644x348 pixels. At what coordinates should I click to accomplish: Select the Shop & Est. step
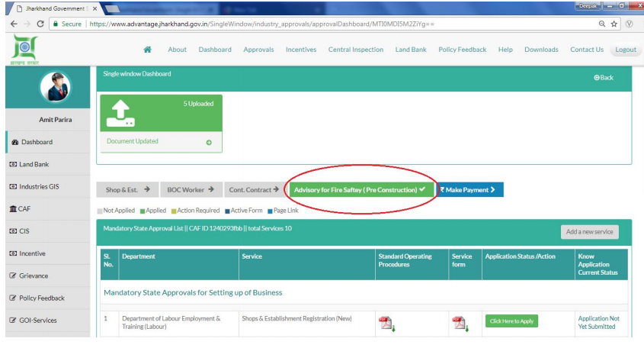coord(127,189)
